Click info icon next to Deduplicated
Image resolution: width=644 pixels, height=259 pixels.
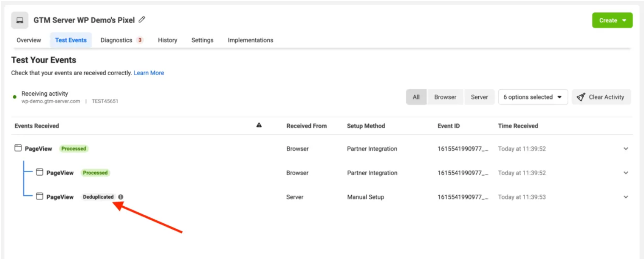tap(121, 197)
